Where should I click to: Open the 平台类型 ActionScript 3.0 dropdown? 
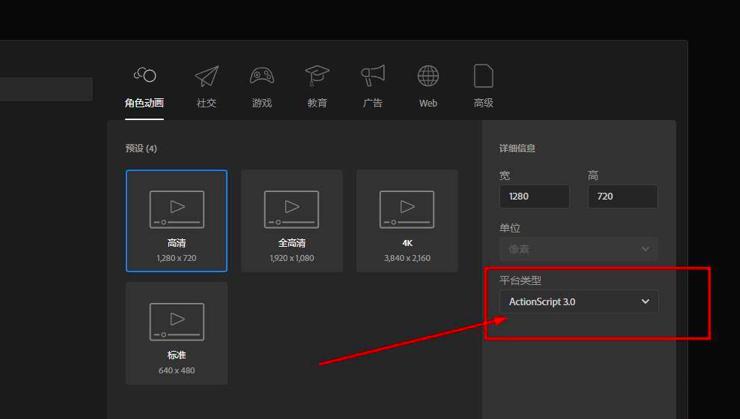coord(579,302)
